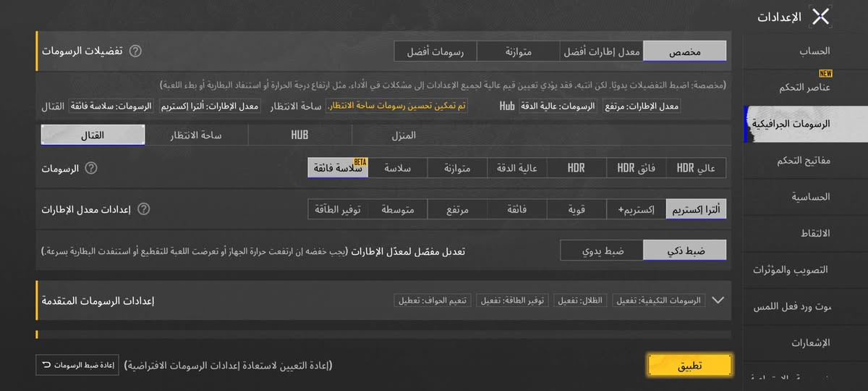
Task: Select متوازنة in graphics preferences row
Action: click(518, 51)
